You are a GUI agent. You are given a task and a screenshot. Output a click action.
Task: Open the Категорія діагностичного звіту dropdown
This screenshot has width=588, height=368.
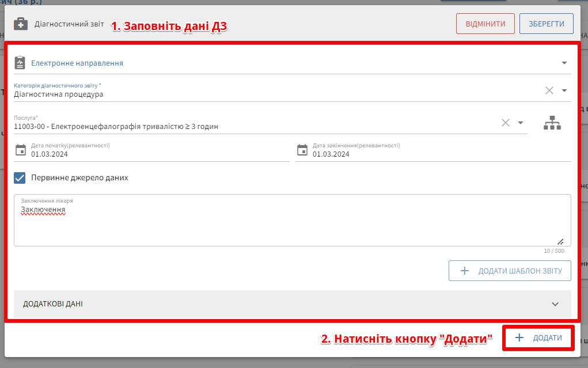564,90
